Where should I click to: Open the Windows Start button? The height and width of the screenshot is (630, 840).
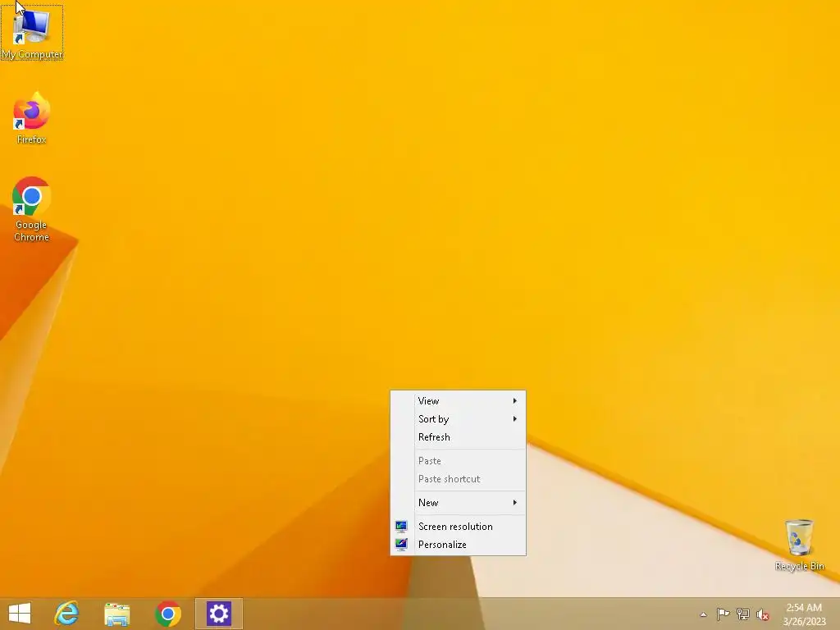20,614
